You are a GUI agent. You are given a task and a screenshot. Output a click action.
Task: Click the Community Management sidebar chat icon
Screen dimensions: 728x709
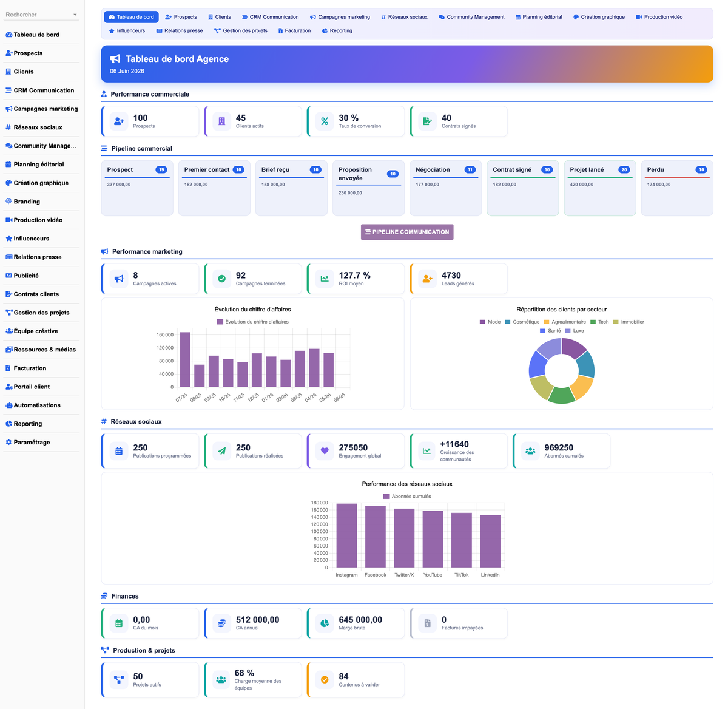pyautogui.click(x=8, y=146)
